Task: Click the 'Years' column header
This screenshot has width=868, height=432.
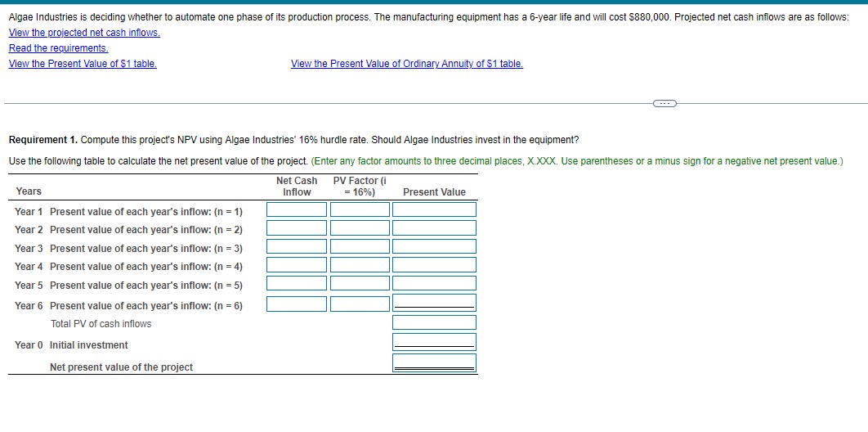Action: pyautogui.click(x=29, y=191)
